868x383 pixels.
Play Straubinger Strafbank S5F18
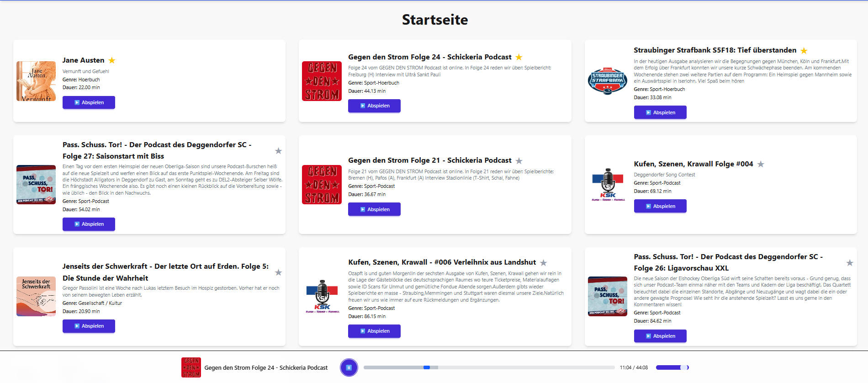(660, 112)
